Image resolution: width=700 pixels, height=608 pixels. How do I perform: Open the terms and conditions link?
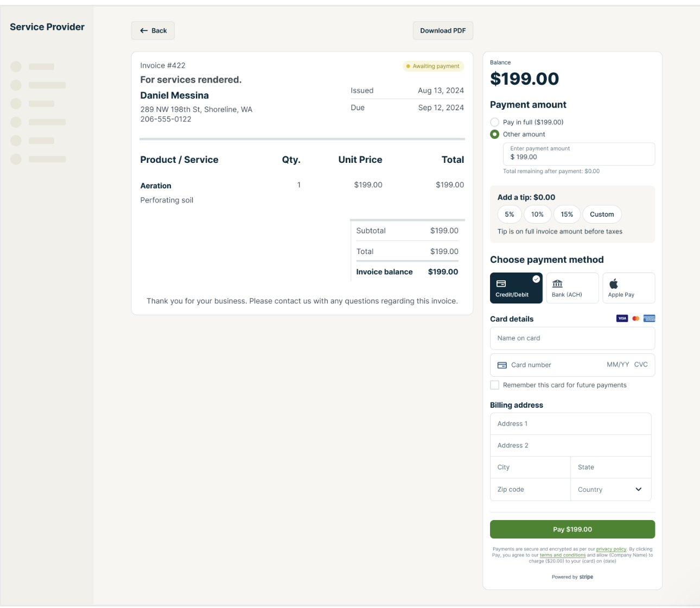tap(562, 555)
